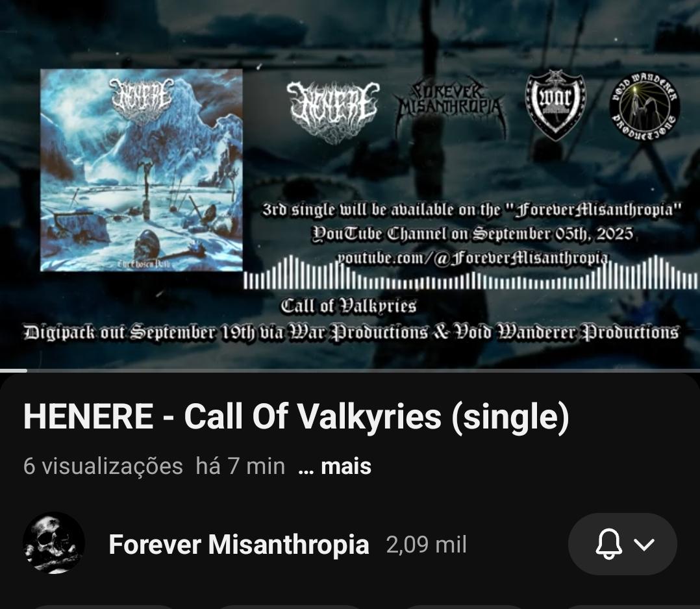
Task: Click the Forever Misanthropia logo in the video
Action: point(451,107)
